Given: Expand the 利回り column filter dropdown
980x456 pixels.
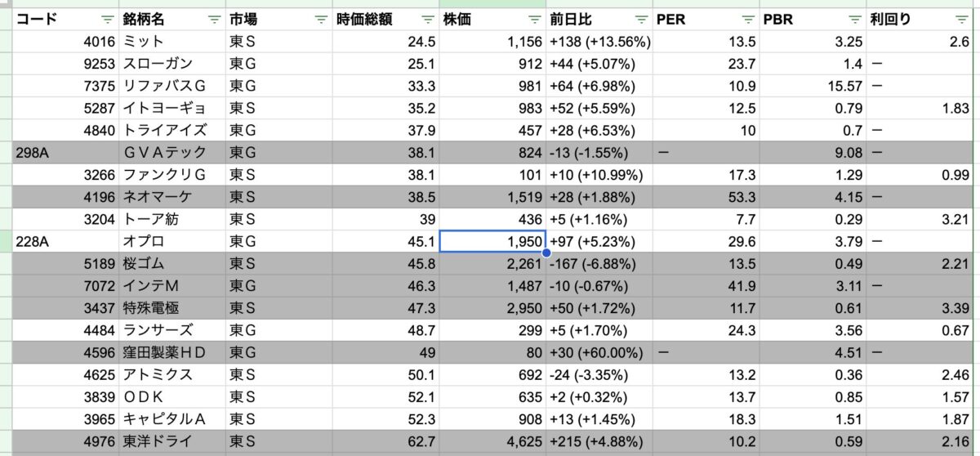Looking at the screenshot, I should pos(961,20).
